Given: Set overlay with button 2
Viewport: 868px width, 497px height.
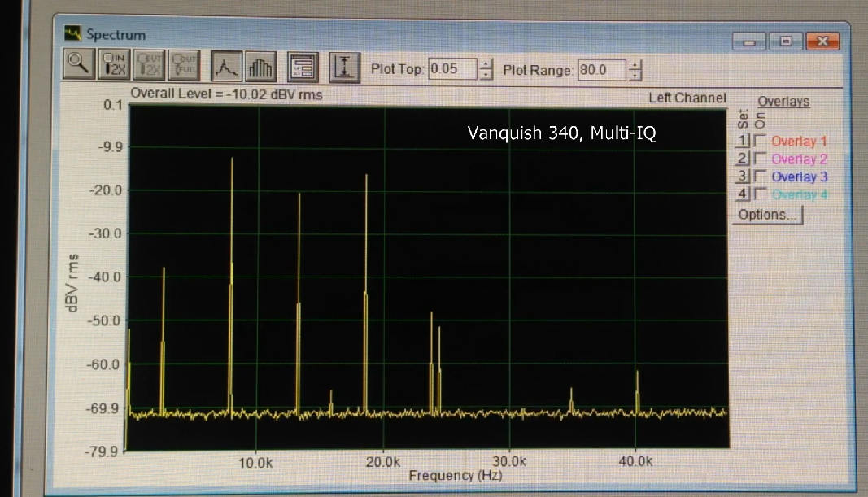Looking at the screenshot, I should [x=743, y=159].
